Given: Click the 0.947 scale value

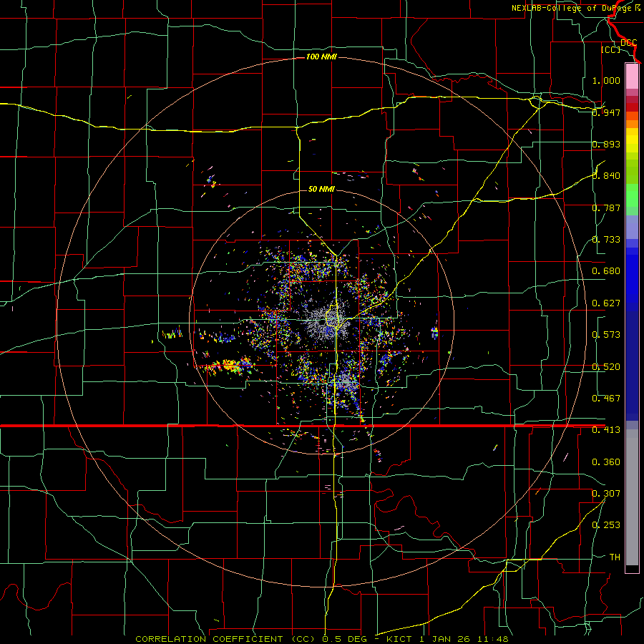Looking at the screenshot, I should (606, 112).
